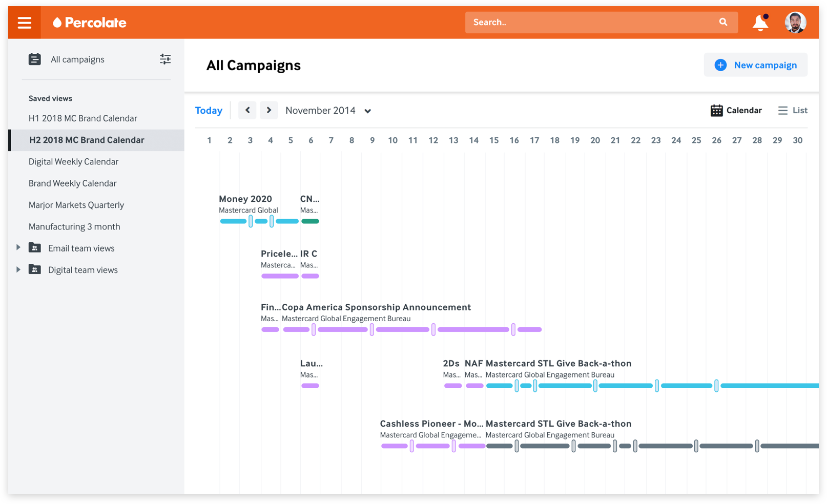Open Email team views label

[81, 248]
